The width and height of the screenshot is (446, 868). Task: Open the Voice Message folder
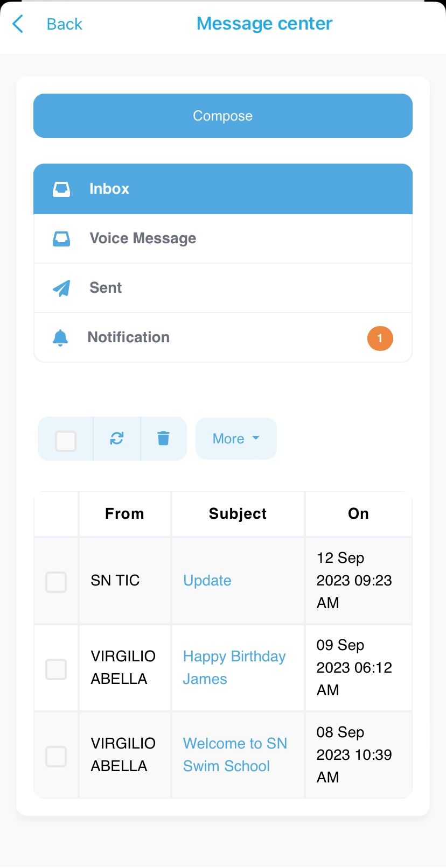click(143, 238)
